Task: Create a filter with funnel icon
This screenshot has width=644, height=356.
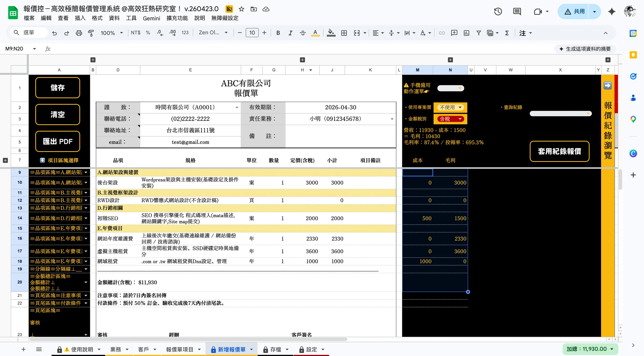Action: pos(478,33)
